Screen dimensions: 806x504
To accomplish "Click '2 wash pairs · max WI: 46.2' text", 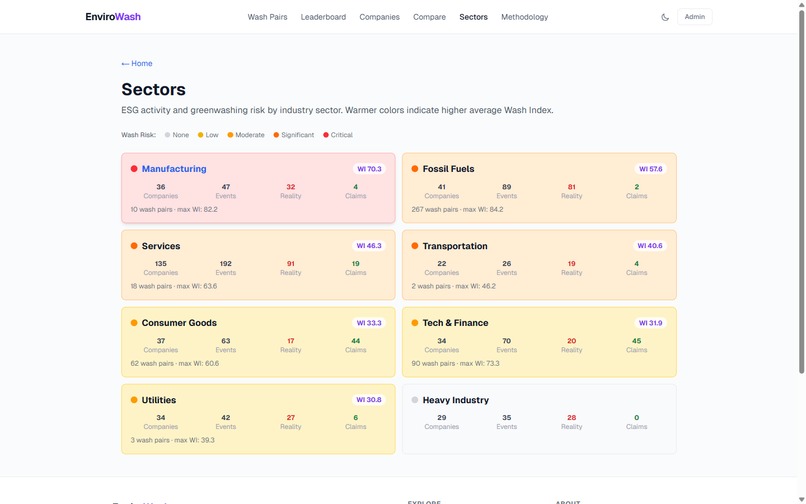I will [453, 286].
